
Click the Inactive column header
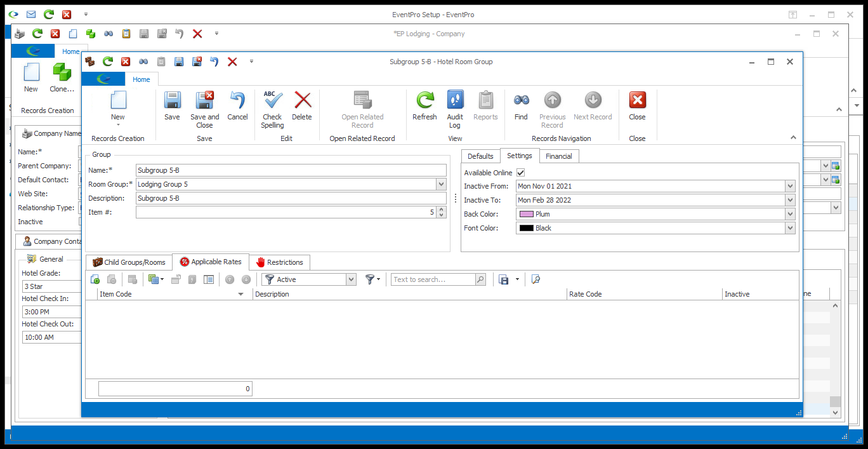point(761,294)
